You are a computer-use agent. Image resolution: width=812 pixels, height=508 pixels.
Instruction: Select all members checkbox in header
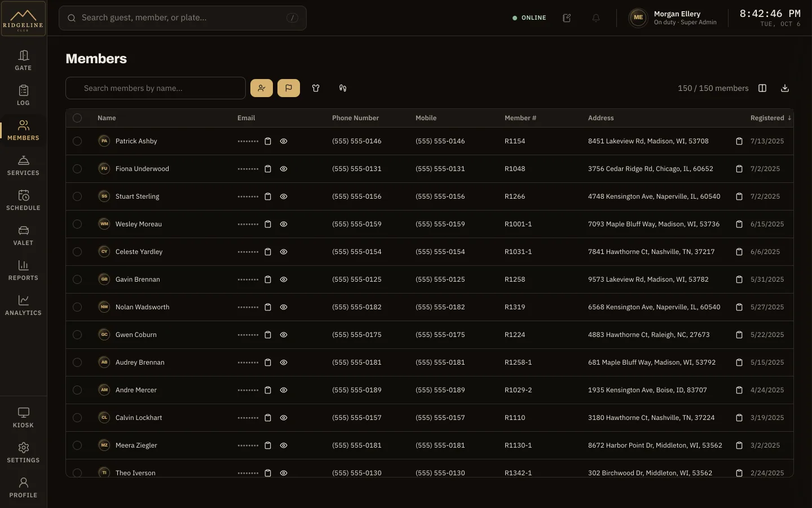coord(77,118)
